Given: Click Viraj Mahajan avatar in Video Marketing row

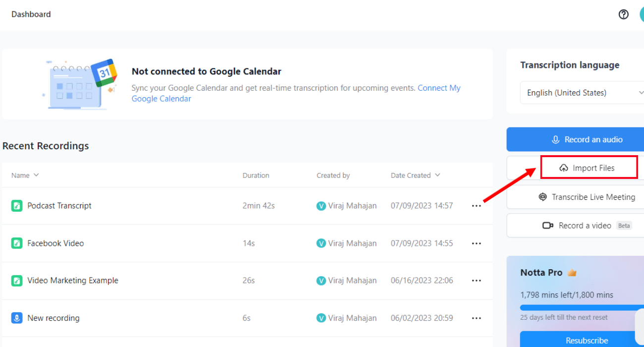Looking at the screenshot, I should click(321, 281).
